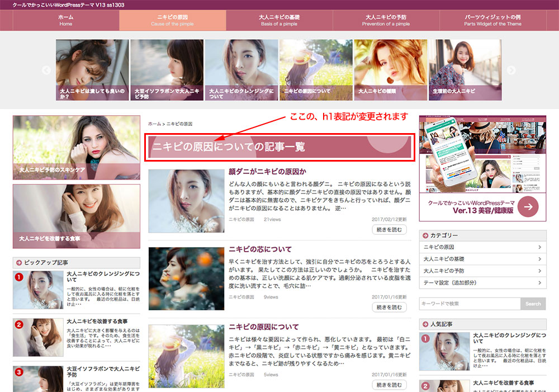Click 続きを読む for 顔ダニがニキビの原因か
This screenshot has width=559, height=392.
pyautogui.click(x=389, y=230)
